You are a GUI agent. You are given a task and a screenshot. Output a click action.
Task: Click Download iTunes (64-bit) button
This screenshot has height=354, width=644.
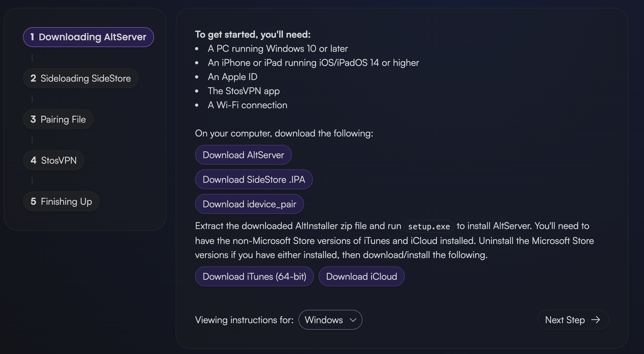point(254,276)
